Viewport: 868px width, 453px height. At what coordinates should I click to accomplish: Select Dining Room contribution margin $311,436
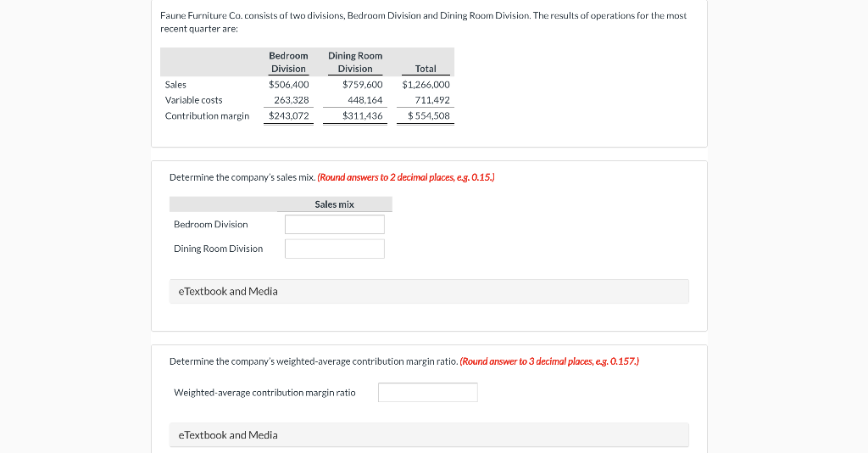363,115
